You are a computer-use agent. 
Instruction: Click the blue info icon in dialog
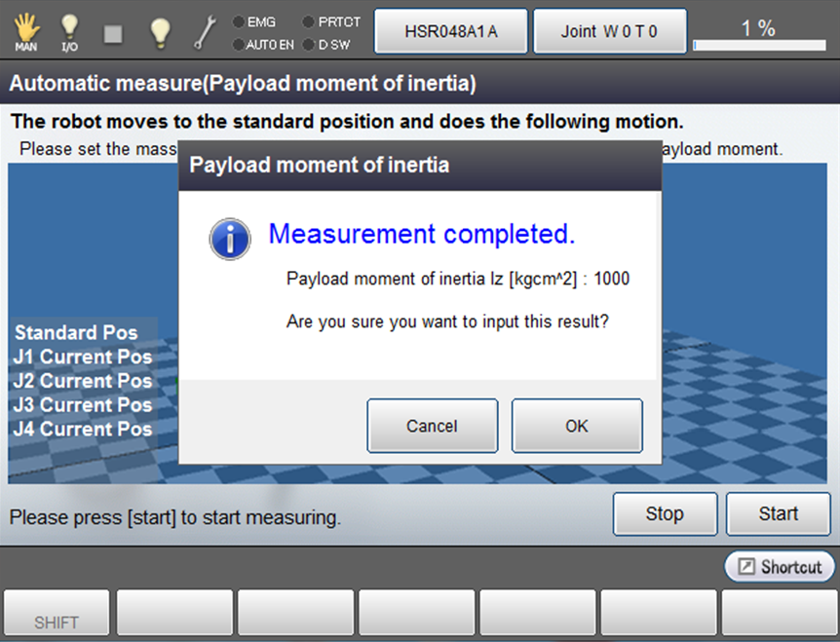[230, 238]
